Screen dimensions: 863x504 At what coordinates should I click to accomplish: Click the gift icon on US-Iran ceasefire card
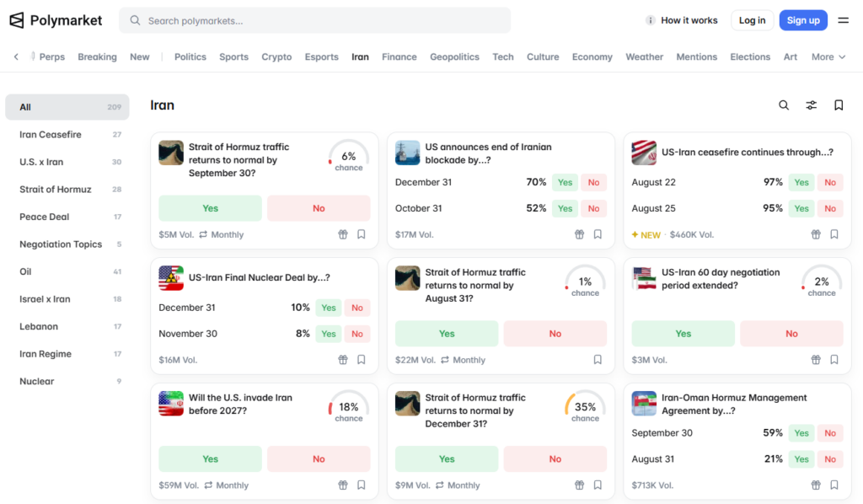(x=816, y=234)
